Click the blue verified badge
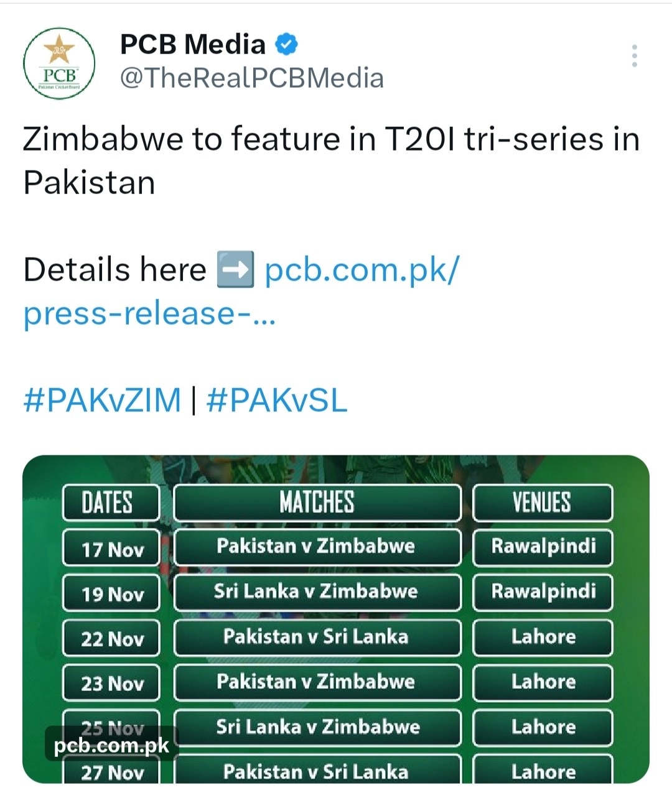 (287, 45)
